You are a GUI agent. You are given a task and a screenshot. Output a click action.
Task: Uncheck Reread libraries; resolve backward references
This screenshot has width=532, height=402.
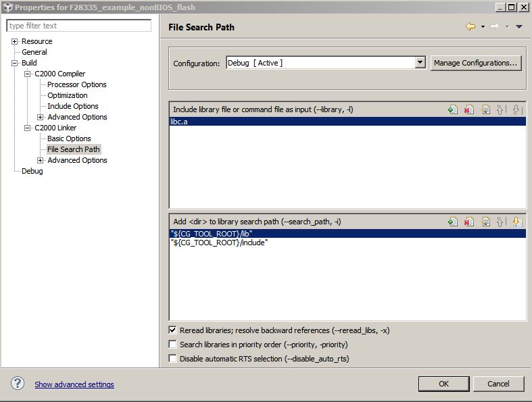[x=172, y=330]
